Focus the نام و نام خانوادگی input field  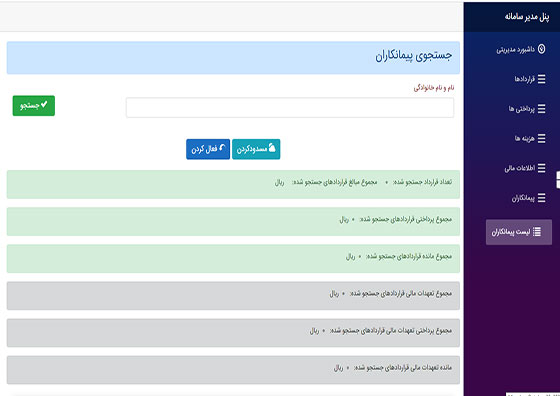(290, 107)
